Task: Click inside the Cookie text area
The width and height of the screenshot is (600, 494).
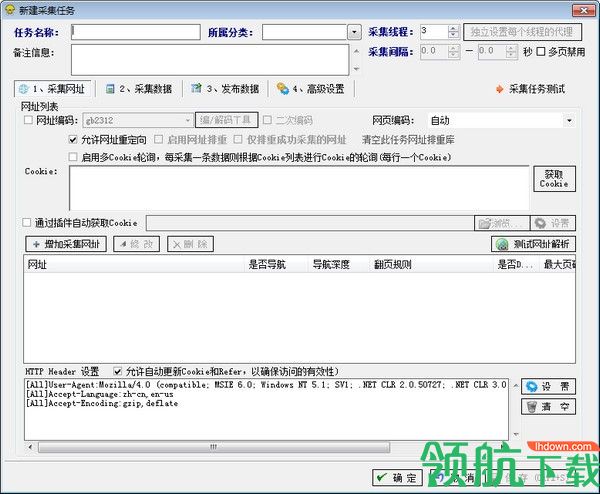Action: (x=299, y=188)
